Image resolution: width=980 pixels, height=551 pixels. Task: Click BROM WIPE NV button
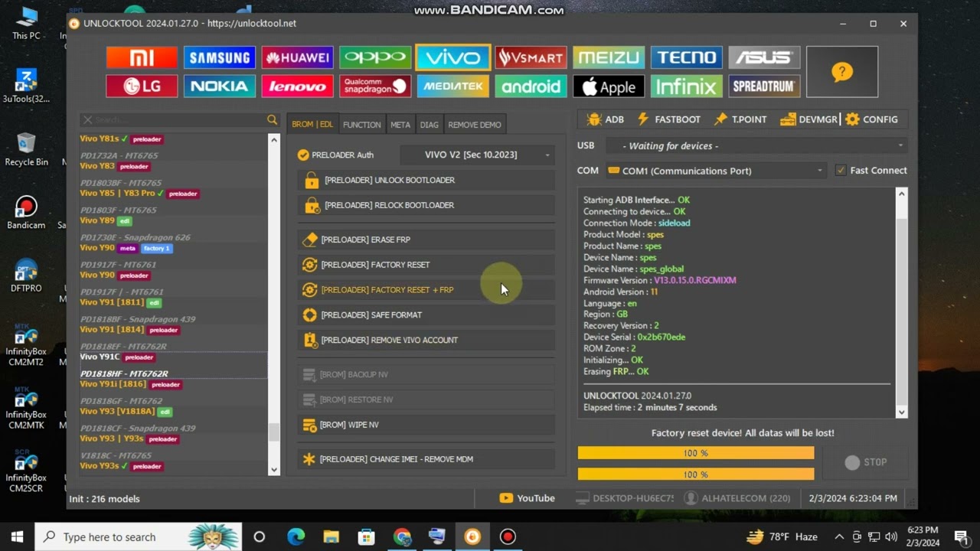[x=426, y=425]
